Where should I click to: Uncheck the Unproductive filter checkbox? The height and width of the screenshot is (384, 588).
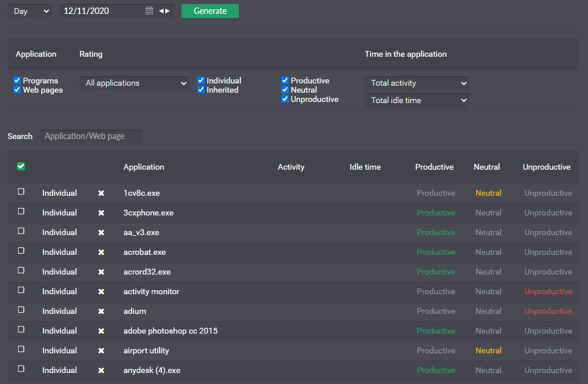pyautogui.click(x=285, y=99)
